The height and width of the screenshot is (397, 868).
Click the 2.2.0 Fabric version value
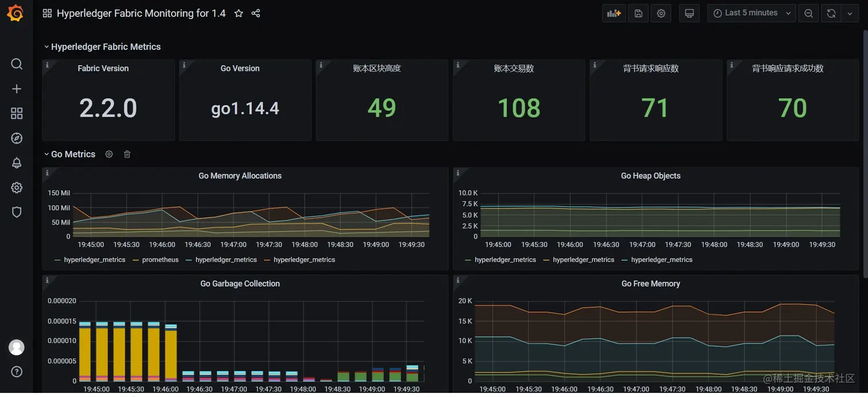[x=108, y=108]
